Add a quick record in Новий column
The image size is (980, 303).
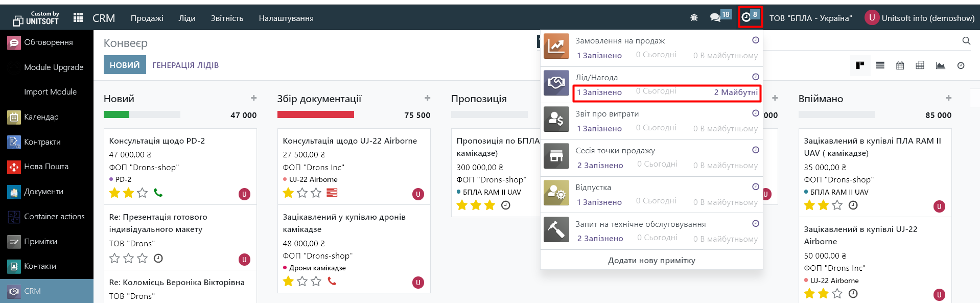point(253,98)
